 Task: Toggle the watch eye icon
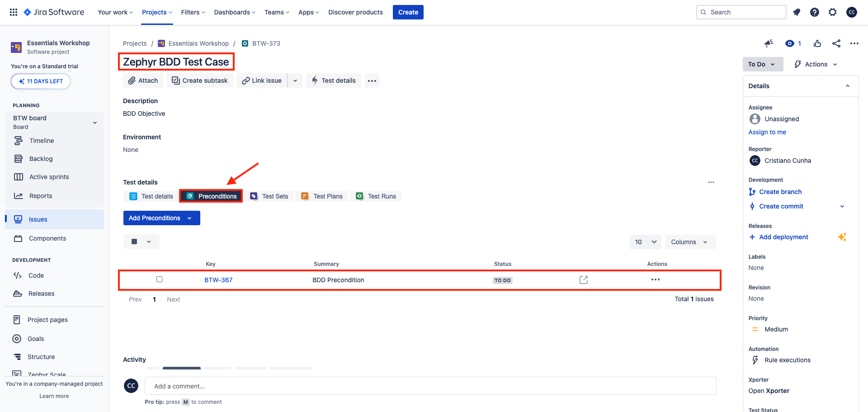(x=790, y=43)
